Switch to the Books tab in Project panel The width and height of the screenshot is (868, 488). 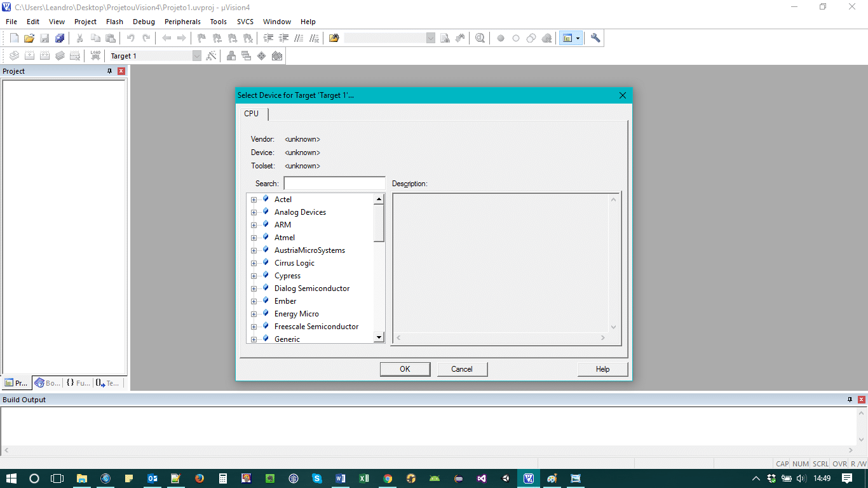point(48,383)
